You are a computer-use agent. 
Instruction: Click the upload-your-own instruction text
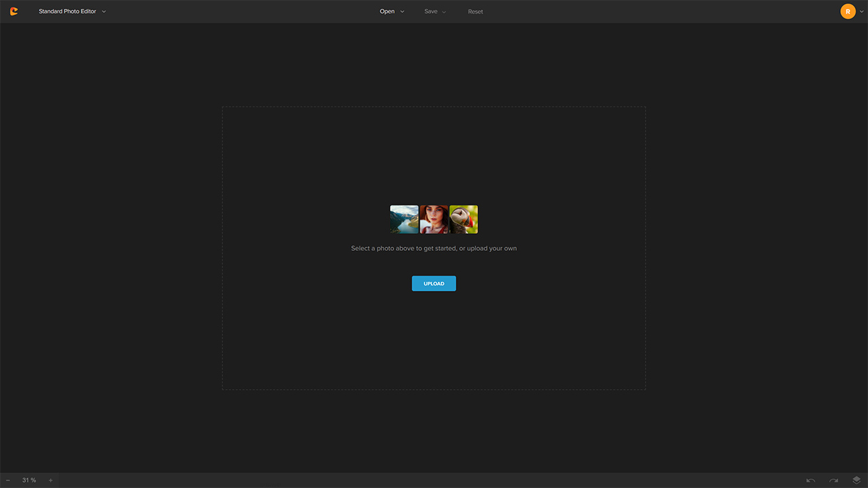click(x=434, y=249)
